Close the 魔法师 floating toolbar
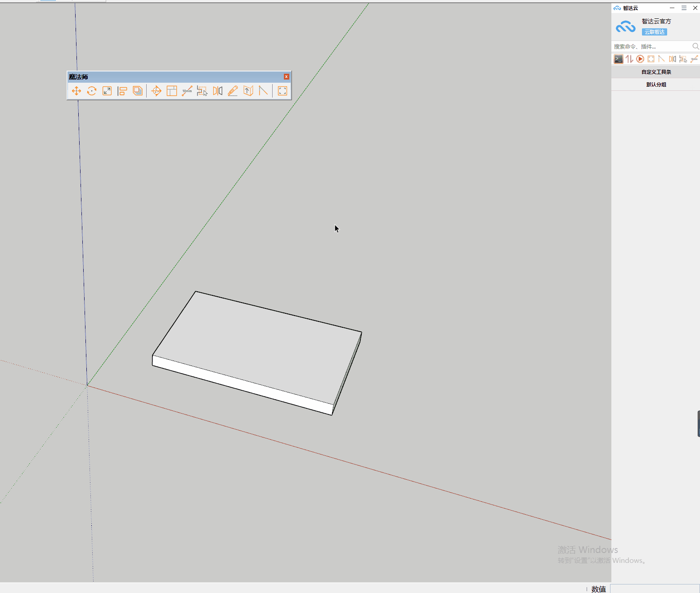 286,77
